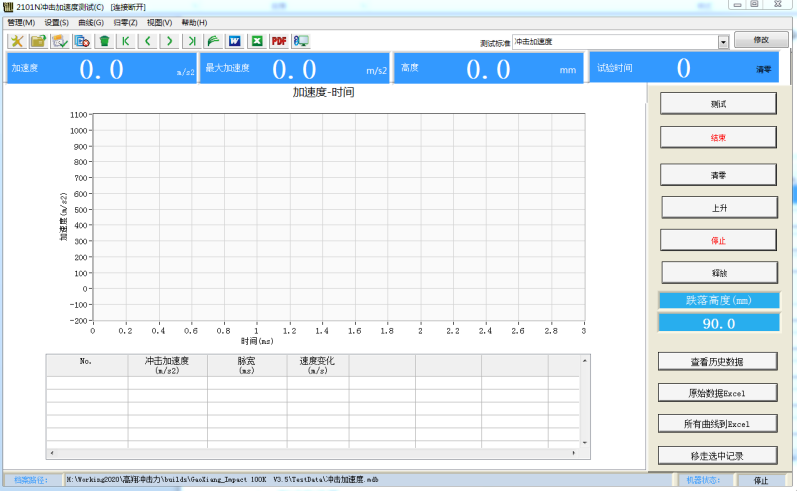The image size is (797, 492).
Task: Jump to last record arrow icon
Action: point(192,41)
